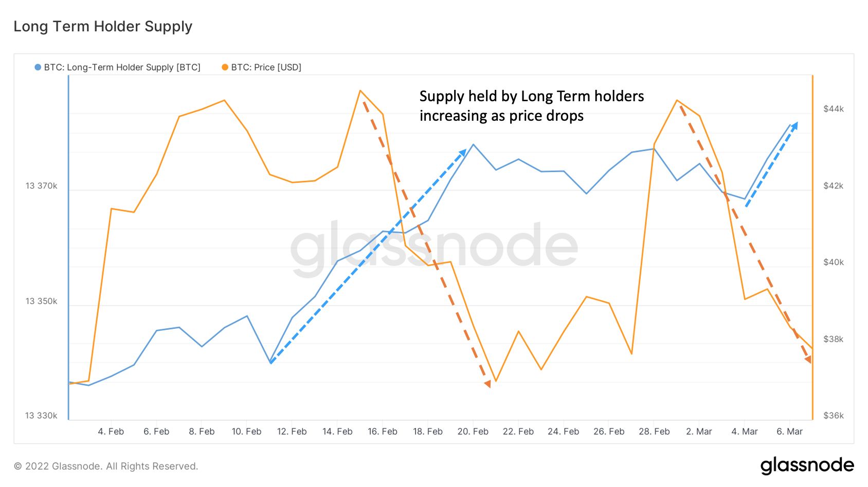
Task: Click the blue arrowhead near 20. Feb peak
Action: tap(463, 153)
